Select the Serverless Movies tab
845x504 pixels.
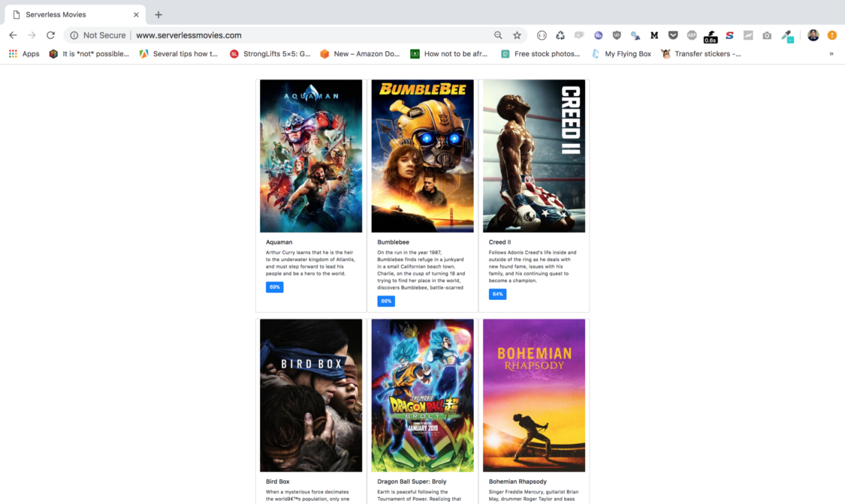[74, 15]
